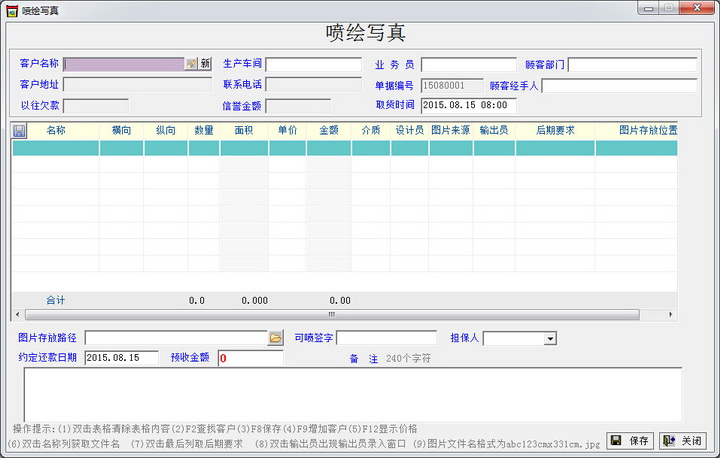The image size is (720, 458).
Task: Click the 保存 save button
Action: pyautogui.click(x=631, y=441)
